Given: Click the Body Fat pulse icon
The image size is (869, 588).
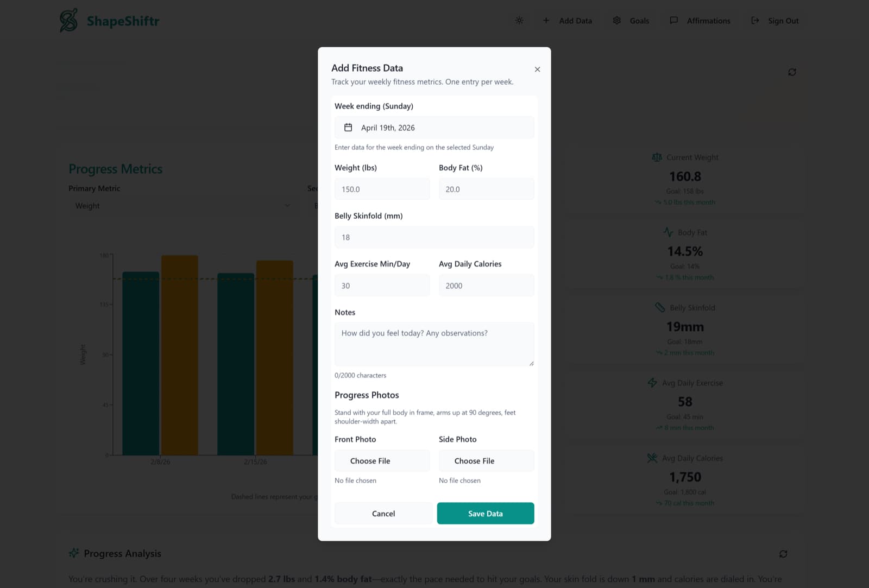Looking at the screenshot, I should click(669, 232).
